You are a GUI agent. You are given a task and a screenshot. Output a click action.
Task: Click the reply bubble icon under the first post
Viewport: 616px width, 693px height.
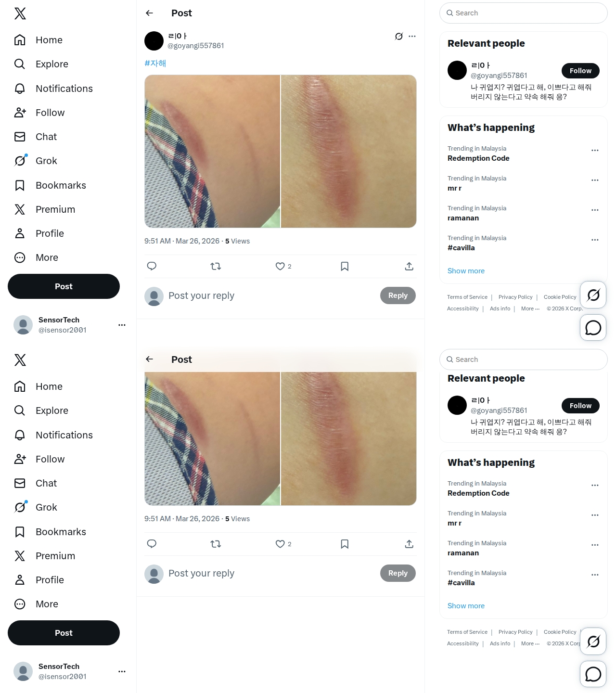pyautogui.click(x=152, y=266)
